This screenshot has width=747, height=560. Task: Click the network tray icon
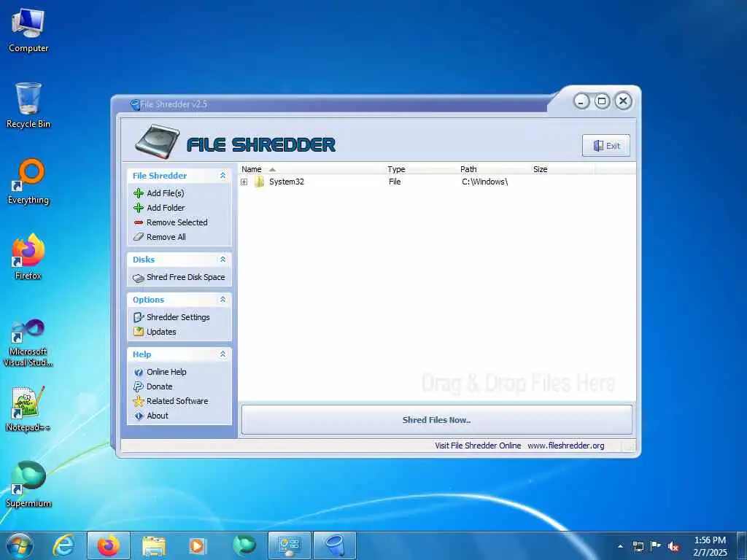pos(638,546)
